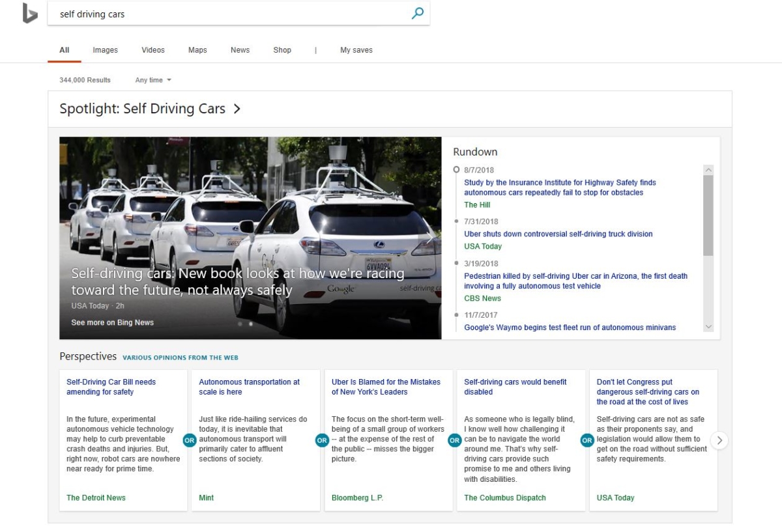Click the timeline dot for the 3/19/2018 Rundown entry
This screenshot has width=782, height=532.
tap(456, 263)
